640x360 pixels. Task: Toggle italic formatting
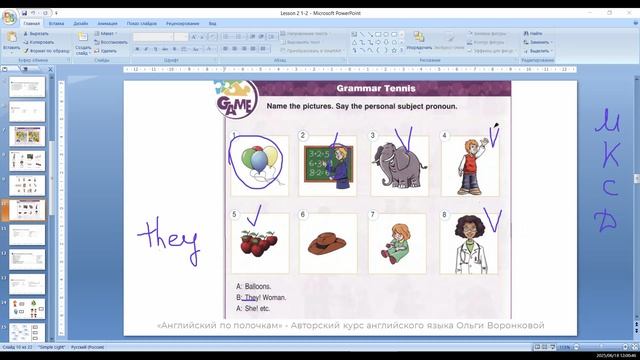pyautogui.click(x=146, y=49)
